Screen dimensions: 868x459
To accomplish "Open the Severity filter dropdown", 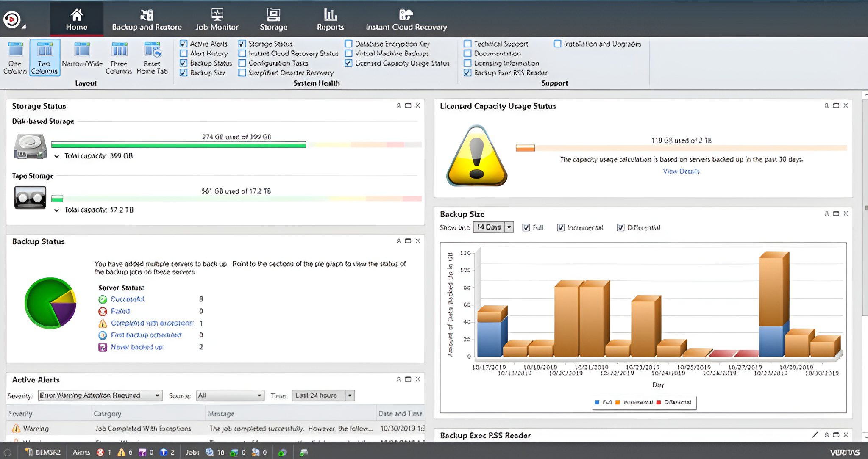I will [157, 395].
